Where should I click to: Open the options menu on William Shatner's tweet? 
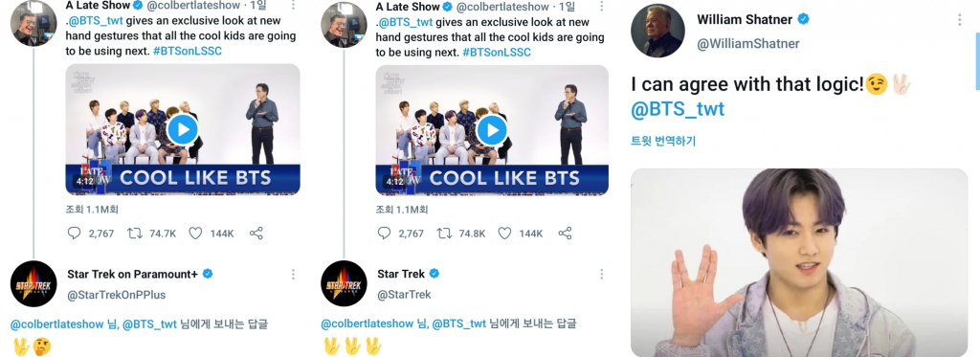tap(959, 20)
